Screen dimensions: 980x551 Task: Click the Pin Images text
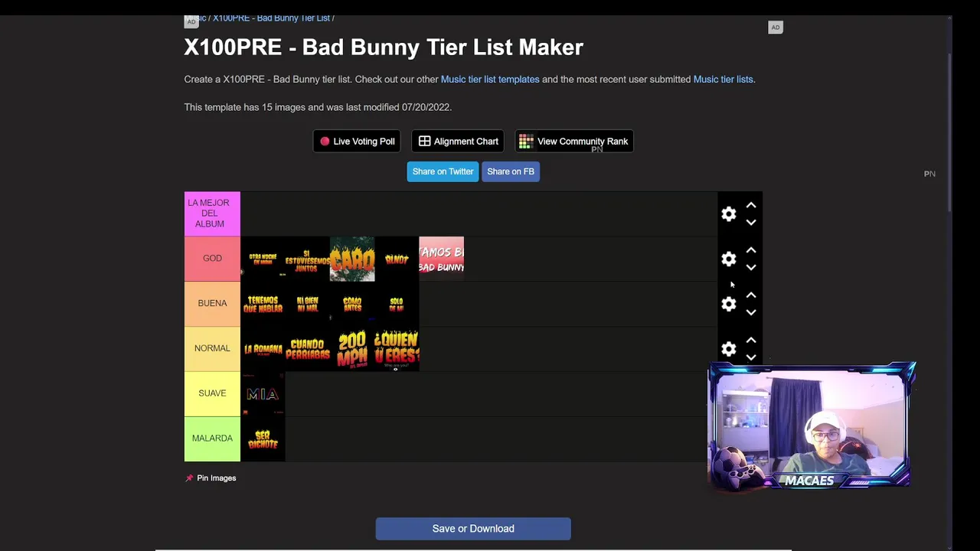216,478
